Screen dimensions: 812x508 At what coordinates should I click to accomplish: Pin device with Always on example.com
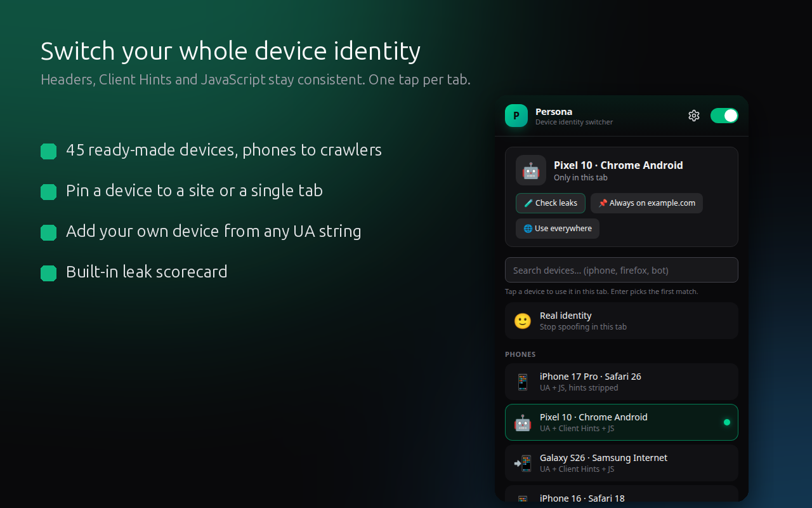[x=646, y=203]
